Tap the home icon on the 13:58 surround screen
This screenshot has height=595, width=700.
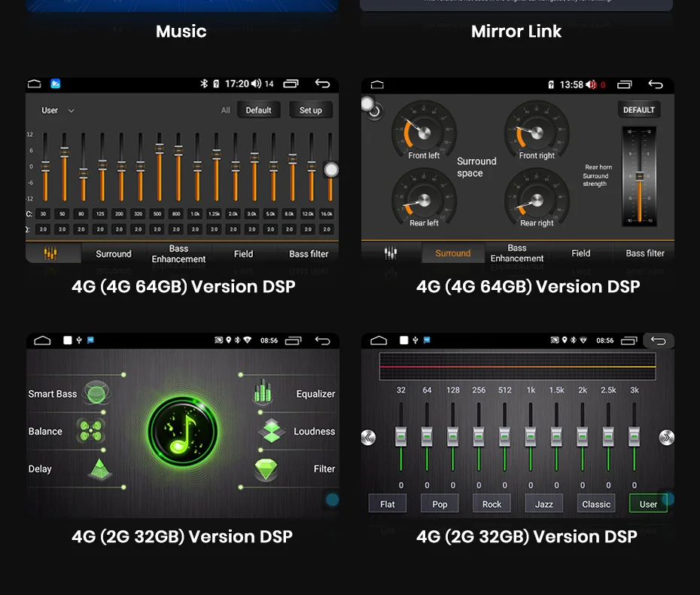pyautogui.click(x=377, y=85)
